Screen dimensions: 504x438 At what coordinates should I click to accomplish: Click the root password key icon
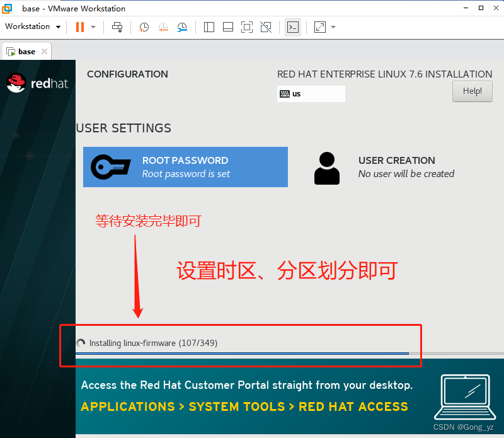(111, 167)
